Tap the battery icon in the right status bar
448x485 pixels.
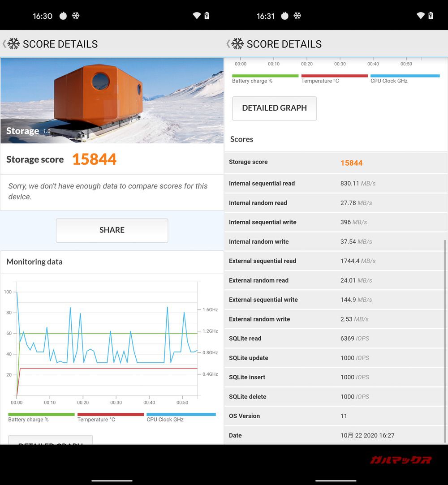[431, 16]
